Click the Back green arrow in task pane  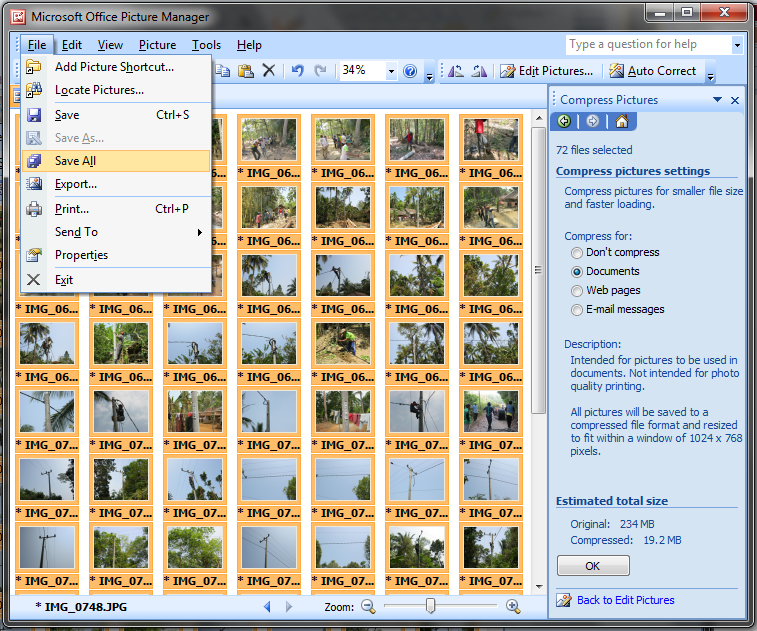(x=564, y=121)
